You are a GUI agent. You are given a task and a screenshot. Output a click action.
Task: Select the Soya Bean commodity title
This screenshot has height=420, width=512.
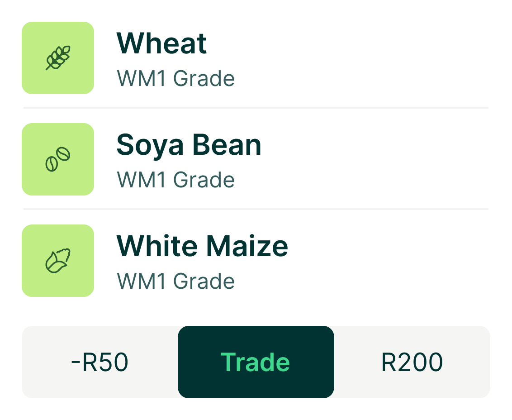click(189, 145)
